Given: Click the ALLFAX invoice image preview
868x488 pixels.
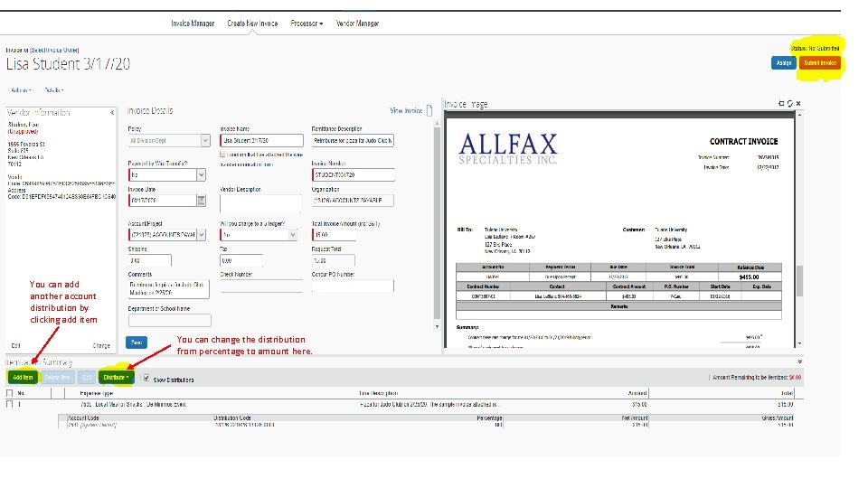Looking at the screenshot, I should coord(620,232).
